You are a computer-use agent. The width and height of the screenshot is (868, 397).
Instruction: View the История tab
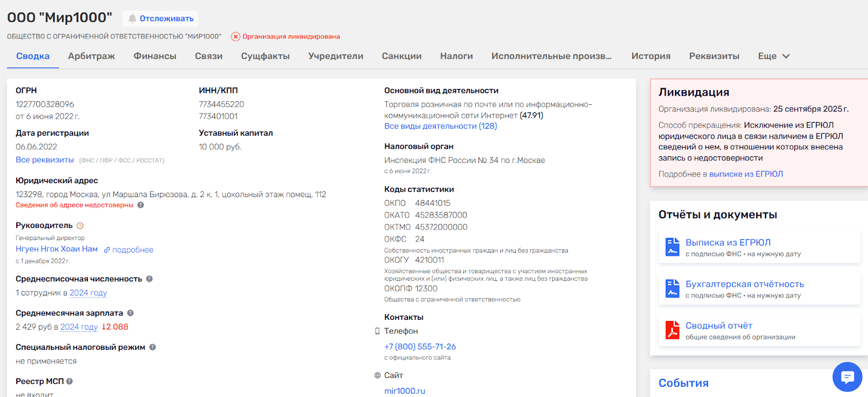coord(651,56)
